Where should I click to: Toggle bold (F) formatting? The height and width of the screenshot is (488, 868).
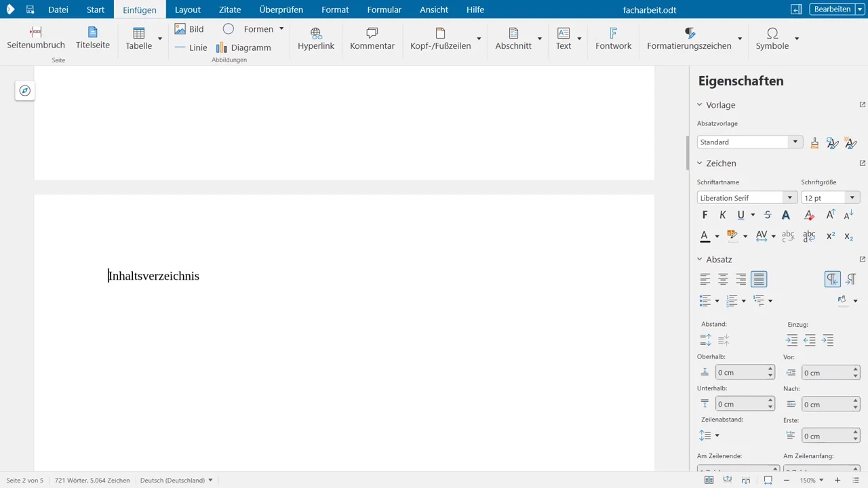pyautogui.click(x=705, y=215)
